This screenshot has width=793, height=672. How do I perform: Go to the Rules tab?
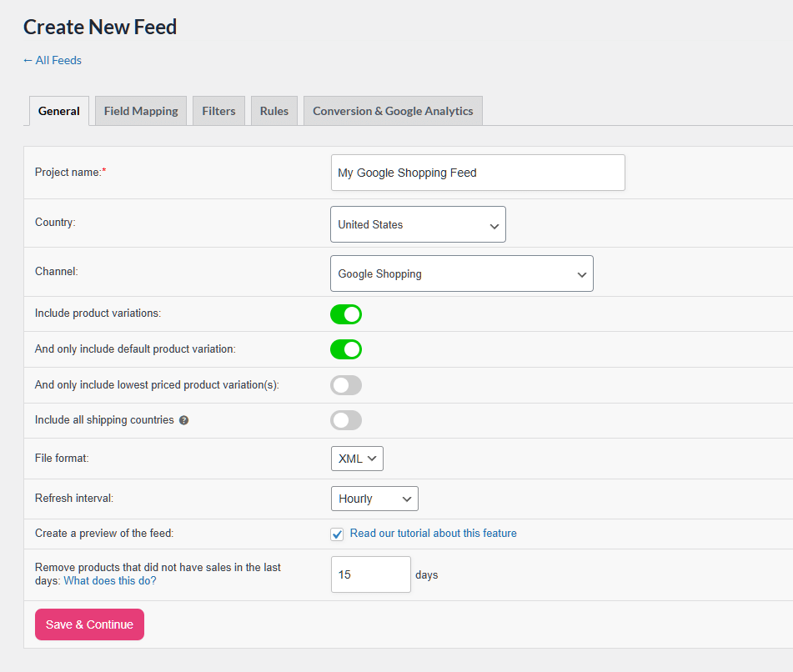pyautogui.click(x=274, y=111)
